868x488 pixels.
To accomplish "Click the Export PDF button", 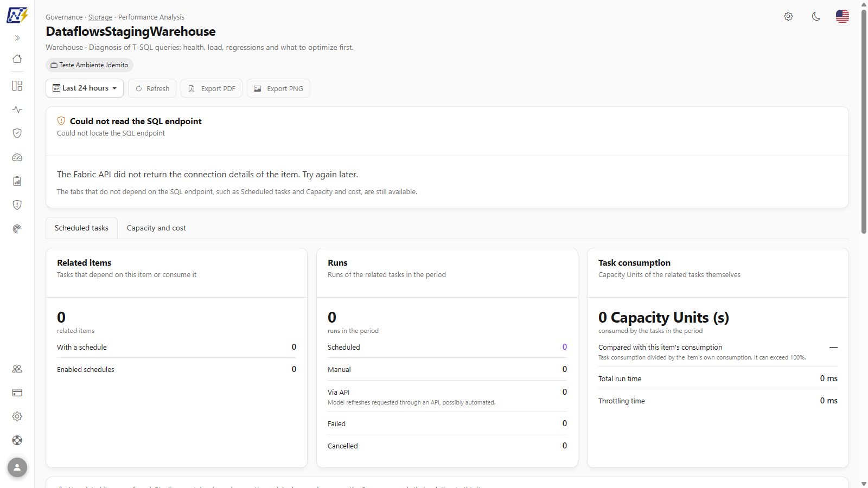I will 212,88.
